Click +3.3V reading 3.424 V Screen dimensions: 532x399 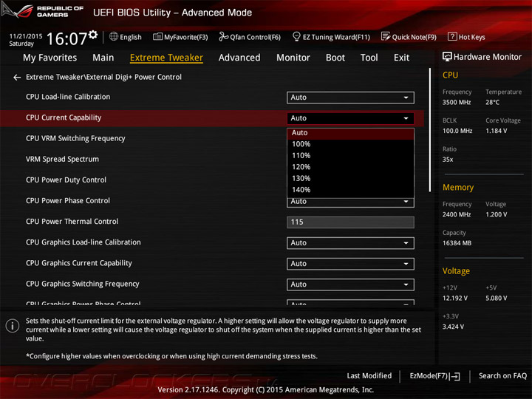[x=453, y=327]
